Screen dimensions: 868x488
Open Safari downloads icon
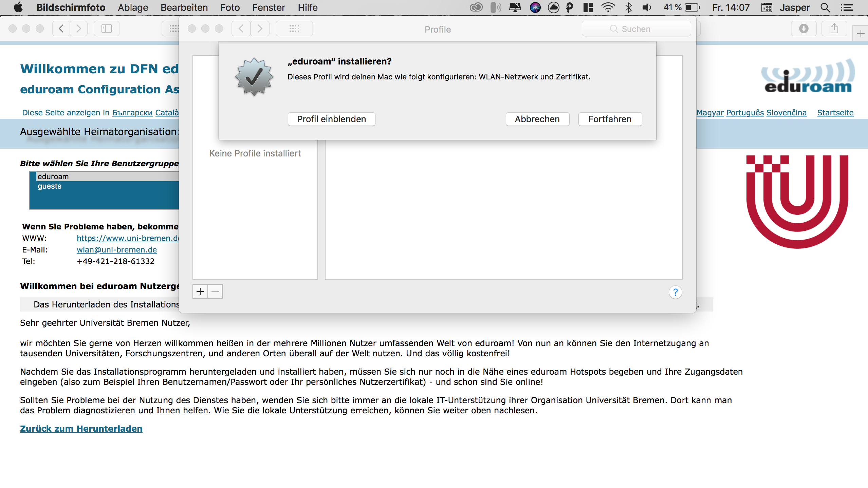pos(804,29)
